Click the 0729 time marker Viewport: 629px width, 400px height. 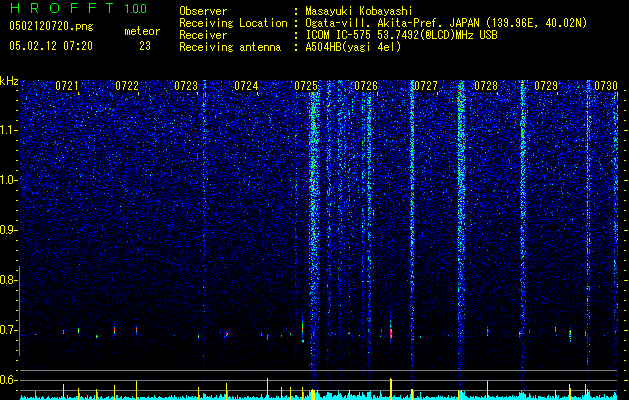[x=546, y=86]
